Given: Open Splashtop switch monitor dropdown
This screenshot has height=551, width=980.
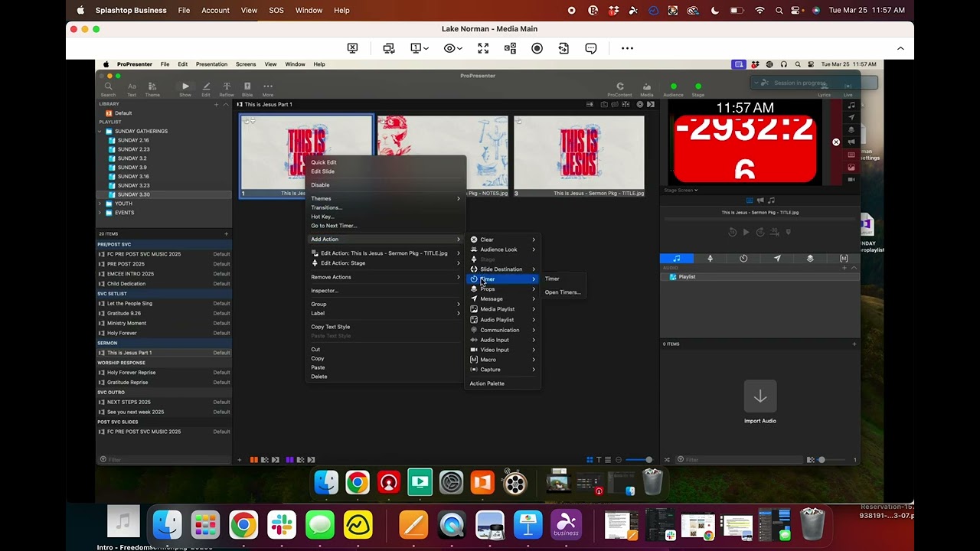Looking at the screenshot, I should coord(419,48).
